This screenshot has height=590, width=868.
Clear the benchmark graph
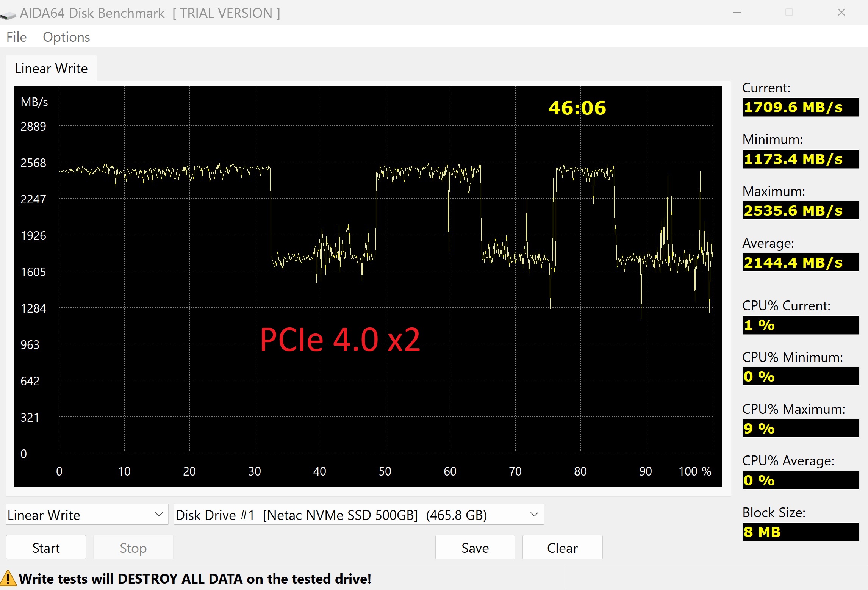click(562, 548)
